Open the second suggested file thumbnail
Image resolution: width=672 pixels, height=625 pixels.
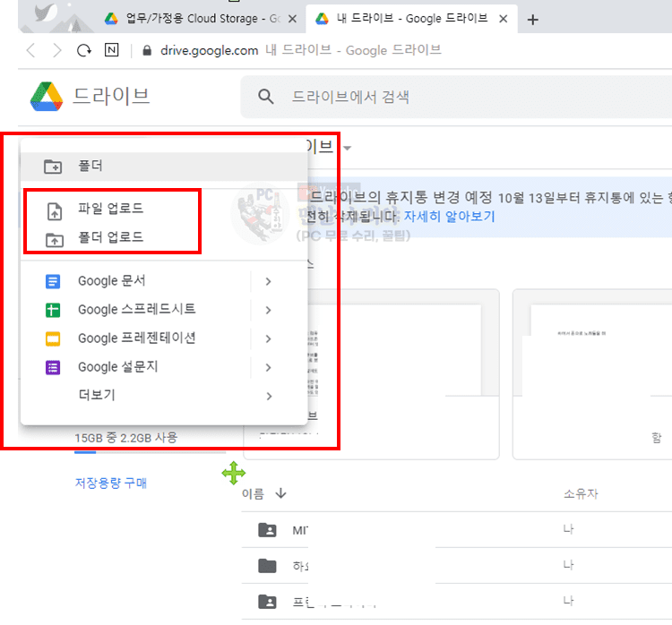point(592,374)
